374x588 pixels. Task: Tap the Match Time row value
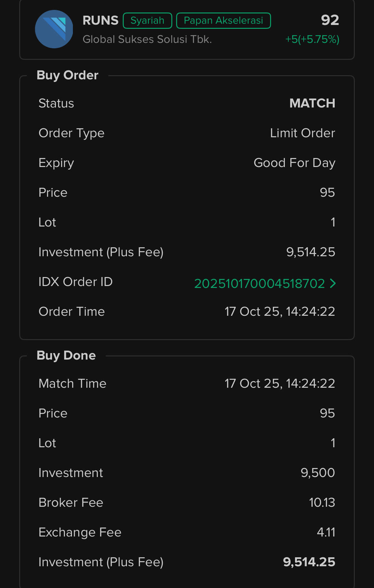tap(280, 384)
